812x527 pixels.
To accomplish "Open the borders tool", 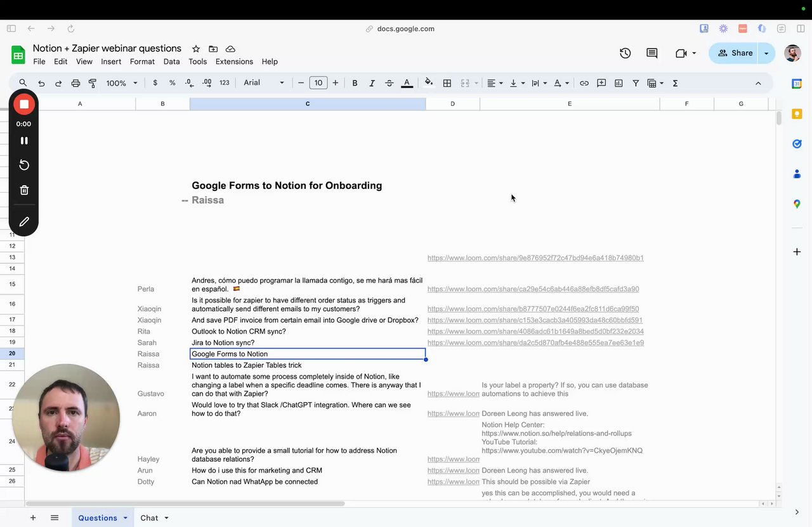I will click(x=447, y=83).
